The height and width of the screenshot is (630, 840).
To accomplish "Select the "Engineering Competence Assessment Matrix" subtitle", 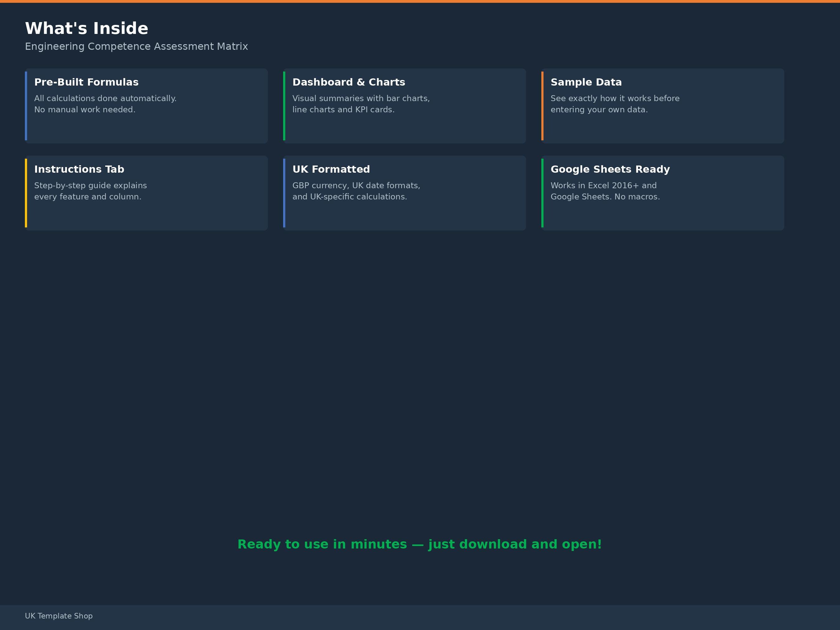I will pos(136,46).
